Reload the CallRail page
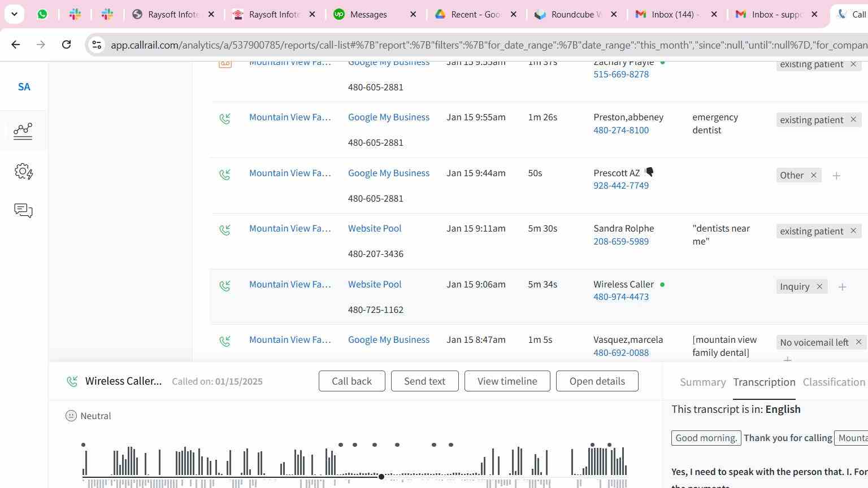 click(66, 45)
